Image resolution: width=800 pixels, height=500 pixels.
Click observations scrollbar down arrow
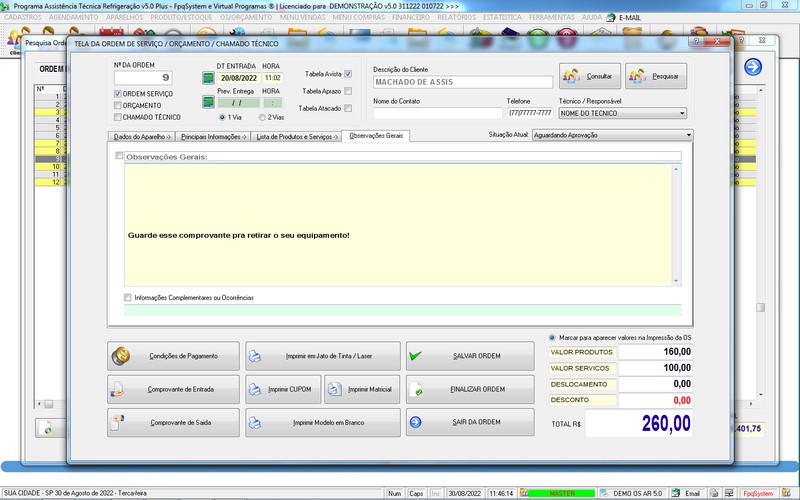tap(677, 281)
